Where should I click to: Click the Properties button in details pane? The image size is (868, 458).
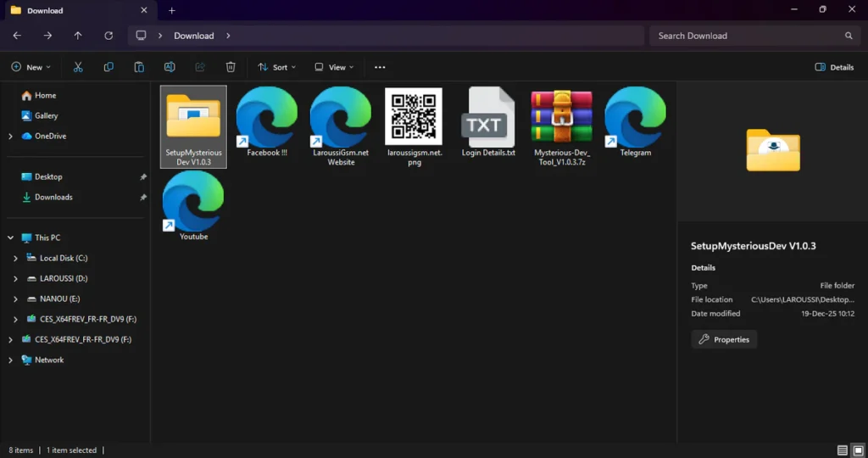[724, 339]
